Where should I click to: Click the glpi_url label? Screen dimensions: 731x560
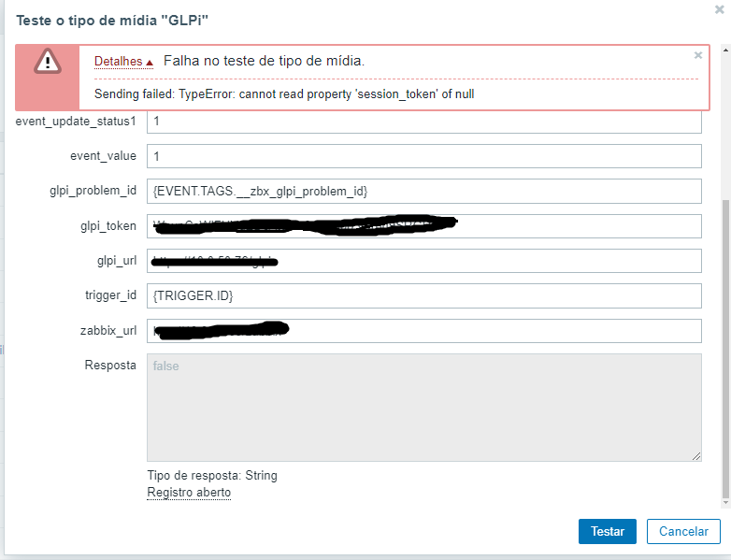coord(117,261)
